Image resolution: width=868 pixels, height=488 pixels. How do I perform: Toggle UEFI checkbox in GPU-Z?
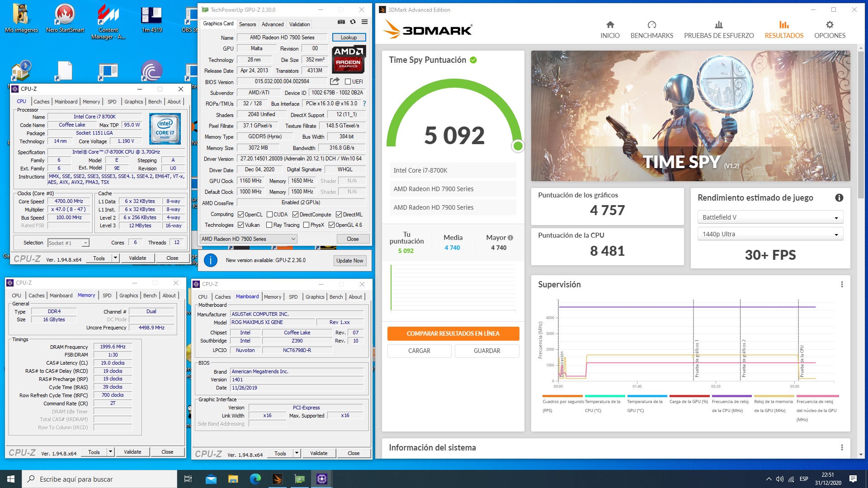348,82
